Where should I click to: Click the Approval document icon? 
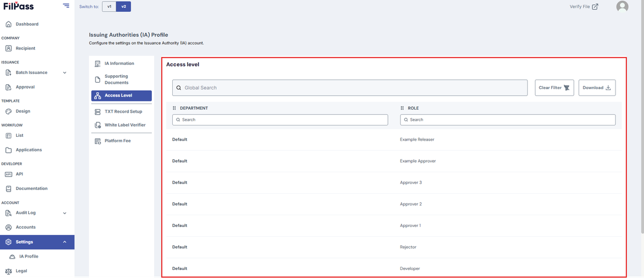tap(9, 87)
